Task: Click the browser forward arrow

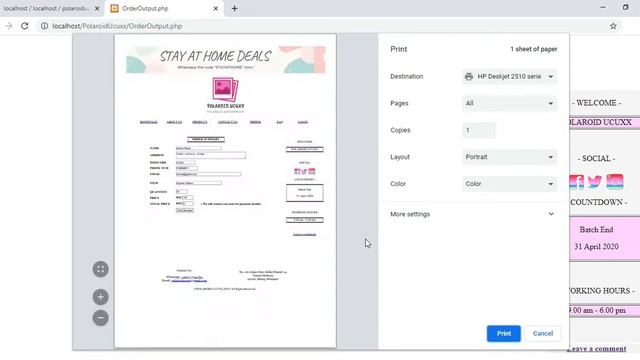Action: [x=9, y=26]
